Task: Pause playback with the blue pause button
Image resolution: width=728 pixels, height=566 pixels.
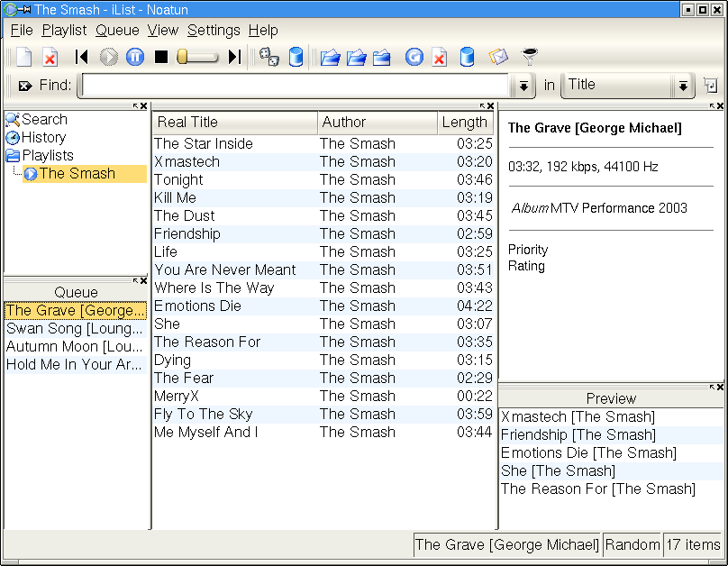Action: 135,57
